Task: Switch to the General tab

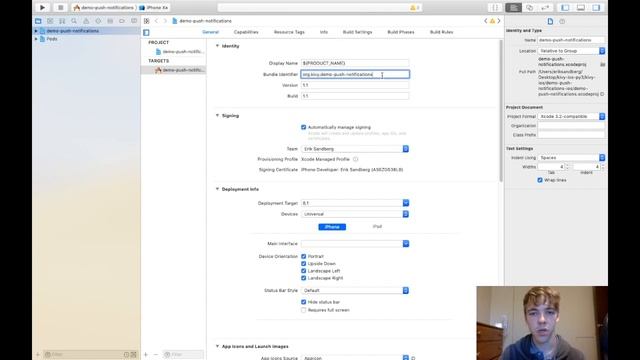Action: click(211, 32)
